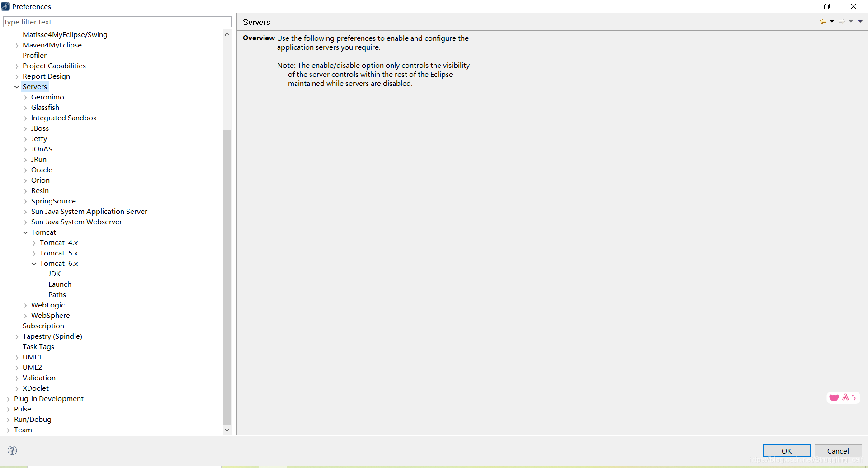Expand the Tomcat 5.x node
This screenshot has width=868, height=468.
pyautogui.click(x=34, y=253)
